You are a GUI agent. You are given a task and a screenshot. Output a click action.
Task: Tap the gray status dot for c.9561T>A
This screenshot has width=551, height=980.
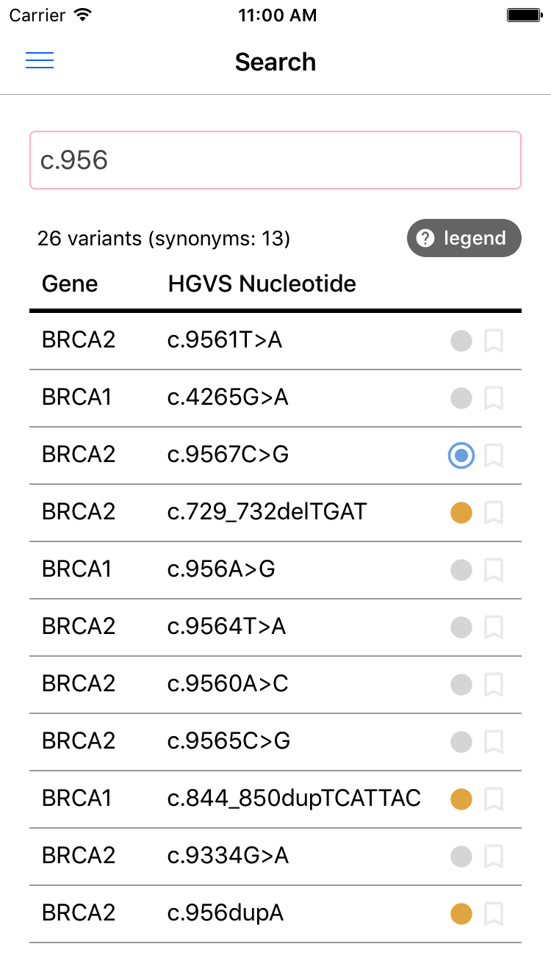tap(461, 341)
